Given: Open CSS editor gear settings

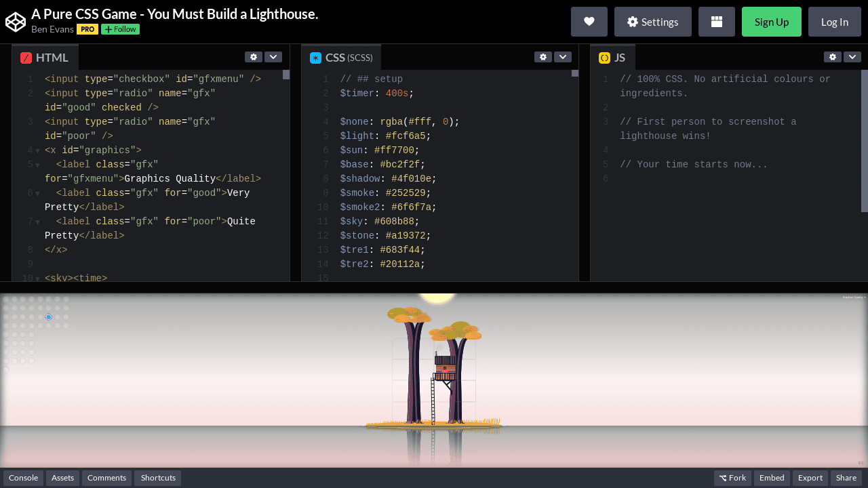Looking at the screenshot, I should pos(543,57).
